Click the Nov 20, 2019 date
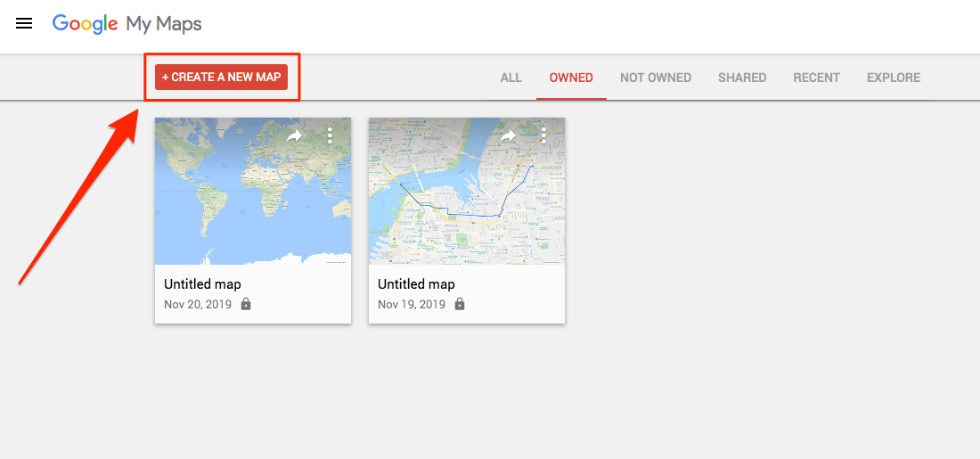Screen dimensions: 980x459 coord(198,305)
